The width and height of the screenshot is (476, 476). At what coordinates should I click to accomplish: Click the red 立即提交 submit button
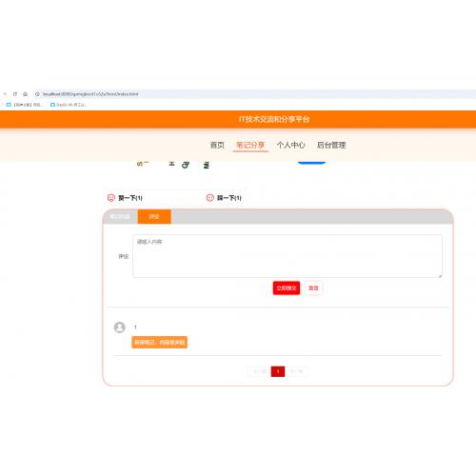coord(287,288)
